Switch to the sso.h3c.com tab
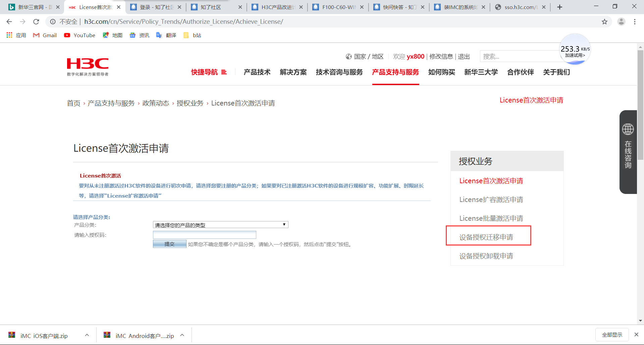 (x=521, y=7)
